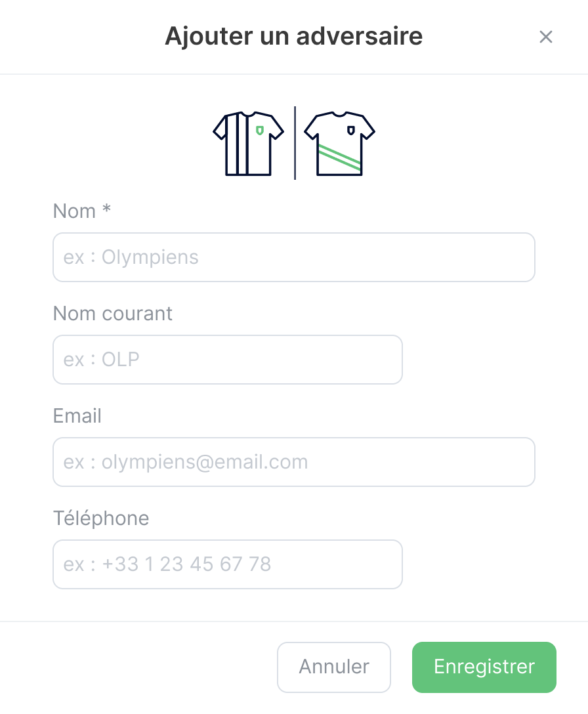This screenshot has width=588, height=714.
Task: Click the Email label
Action: coord(77,415)
